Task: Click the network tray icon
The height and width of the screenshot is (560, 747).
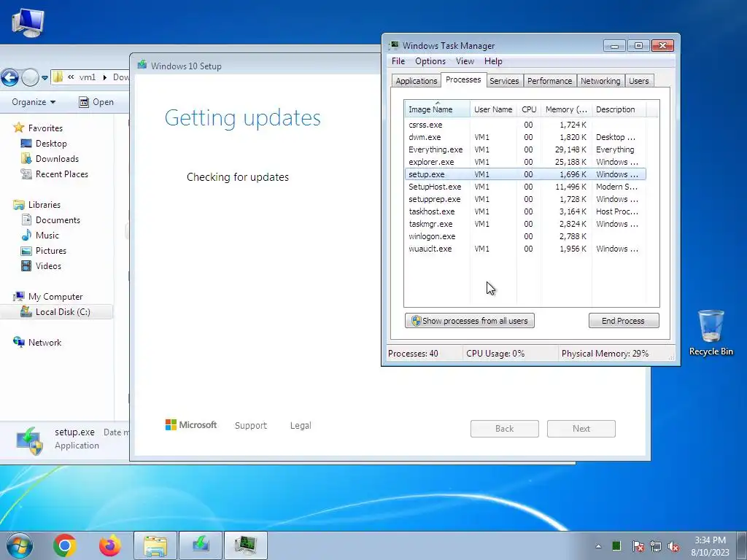Action: (x=656, y=546)
